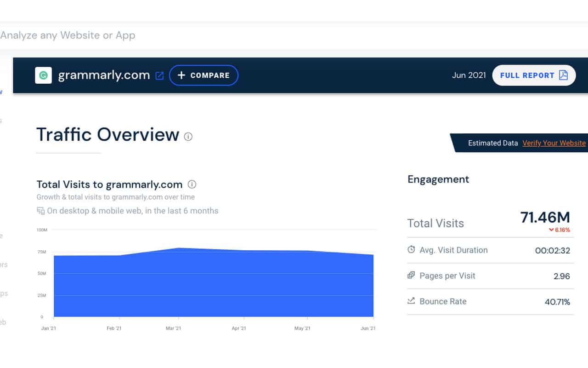This screenshot has height=368, width=588.
Task: Click the in the last 6 months text
Action: pos(182,211)
